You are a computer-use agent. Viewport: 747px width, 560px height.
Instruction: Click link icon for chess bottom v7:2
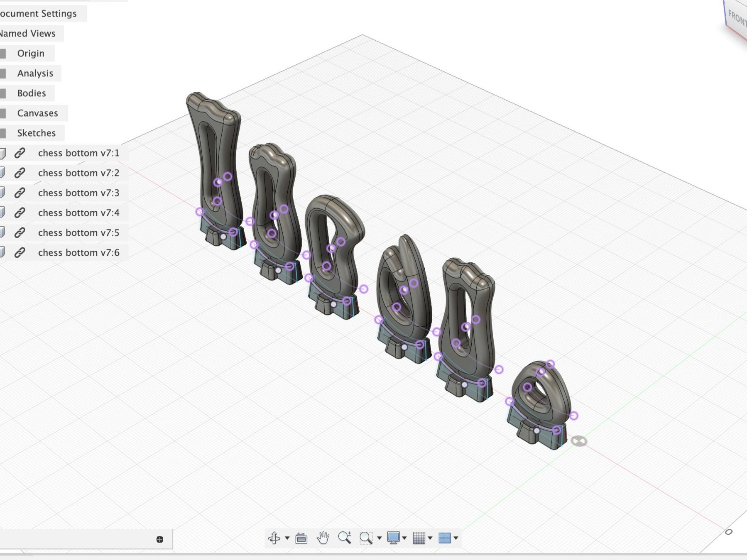(x=20, y=173)
